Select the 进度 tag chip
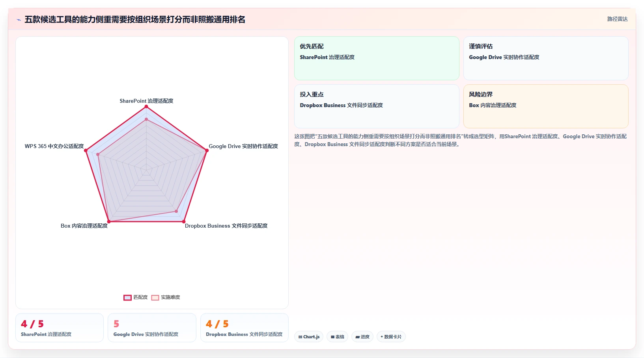The height and width of the screenshot is (358, 644). pos(362,337)
